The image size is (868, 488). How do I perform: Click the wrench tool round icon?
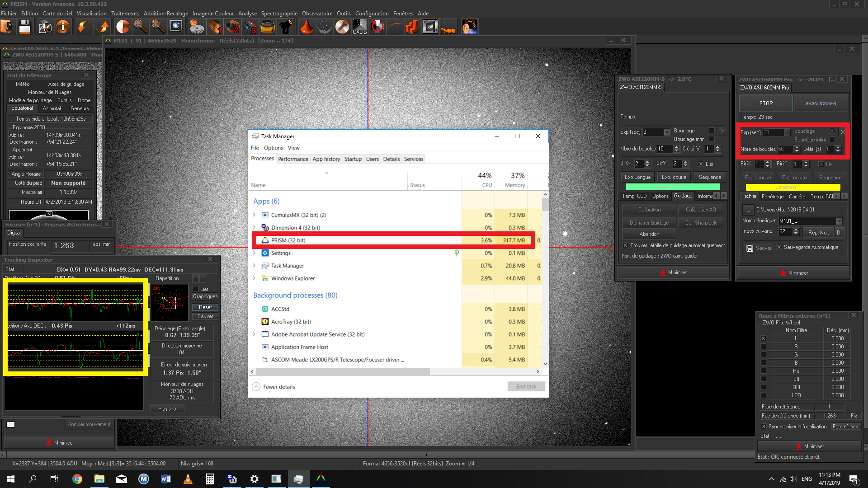click(342, 27)
